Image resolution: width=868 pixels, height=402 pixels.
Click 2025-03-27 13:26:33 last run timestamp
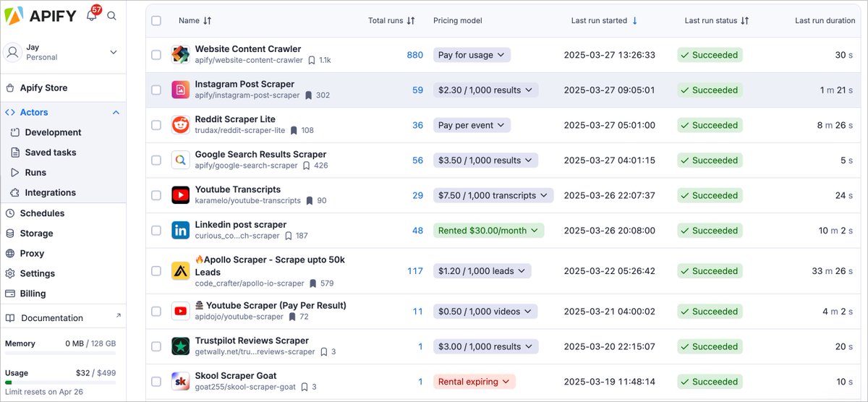610,55
